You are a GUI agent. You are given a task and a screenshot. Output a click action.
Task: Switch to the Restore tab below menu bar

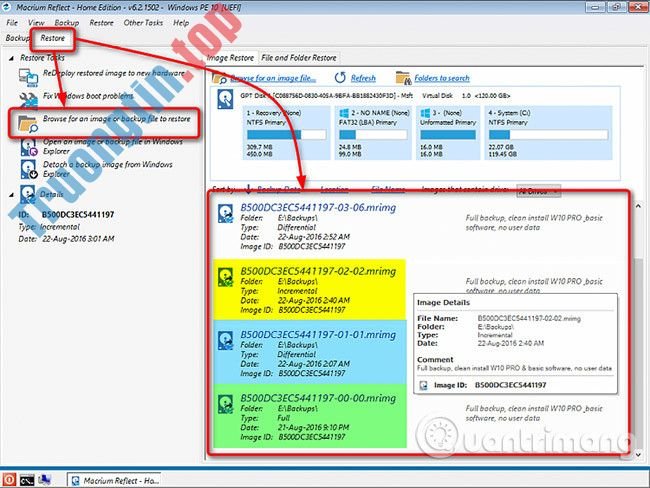pyautogui.click(x=52, y=38)
